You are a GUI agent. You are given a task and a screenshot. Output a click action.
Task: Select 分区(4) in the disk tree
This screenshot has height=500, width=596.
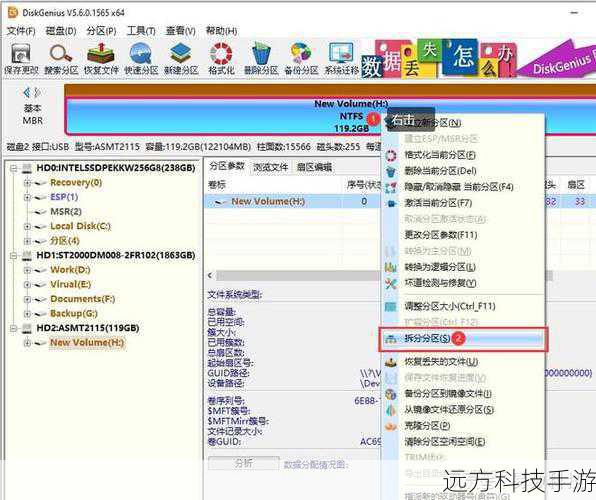tap(65, 241)
